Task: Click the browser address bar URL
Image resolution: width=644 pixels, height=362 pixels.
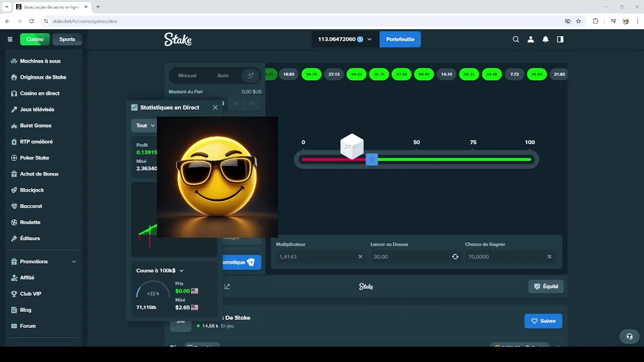Action: (x=85, y=21)
